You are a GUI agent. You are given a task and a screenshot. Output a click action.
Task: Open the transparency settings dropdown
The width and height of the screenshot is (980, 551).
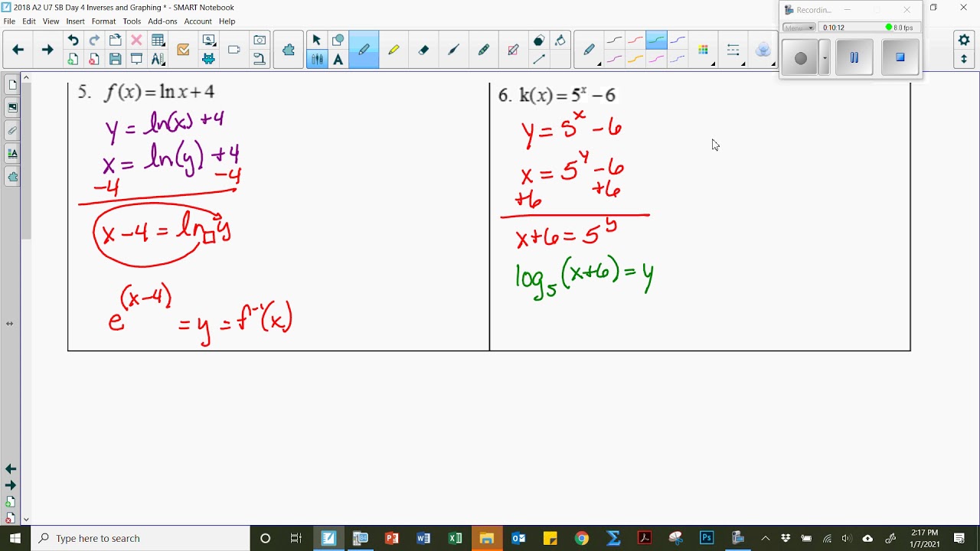point(763,50)
